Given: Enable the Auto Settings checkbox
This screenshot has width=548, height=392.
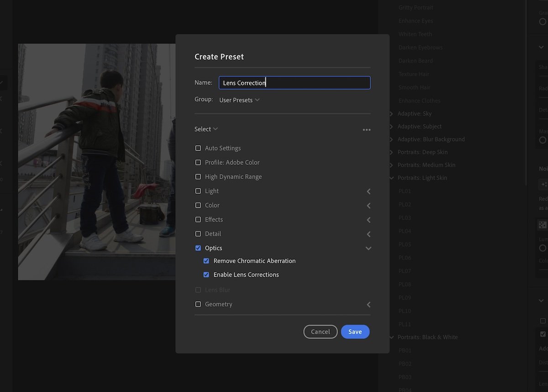Looking at the screenshot, I should coord(198,148).
